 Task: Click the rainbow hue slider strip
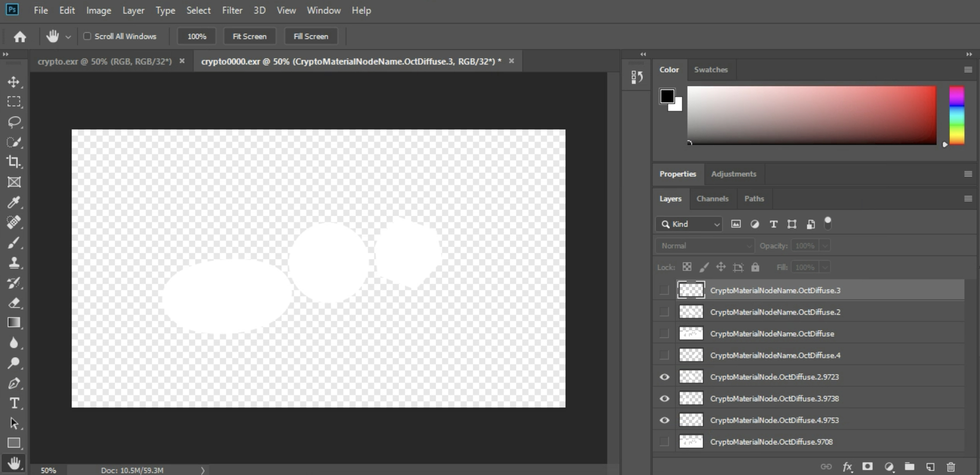coord(956,115)
